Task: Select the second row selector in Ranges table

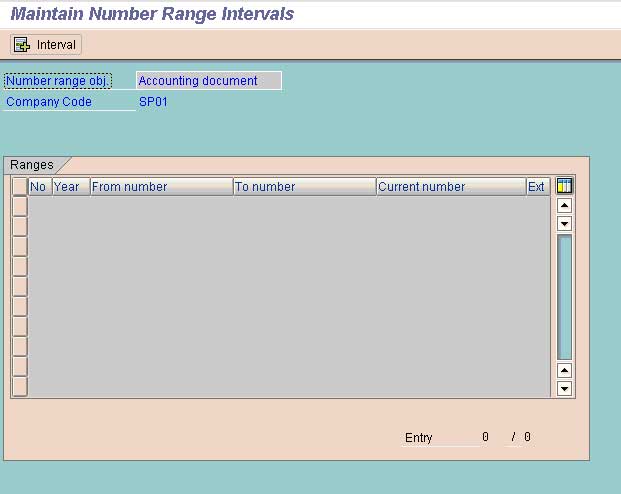Action: click(x=20, y=226)
